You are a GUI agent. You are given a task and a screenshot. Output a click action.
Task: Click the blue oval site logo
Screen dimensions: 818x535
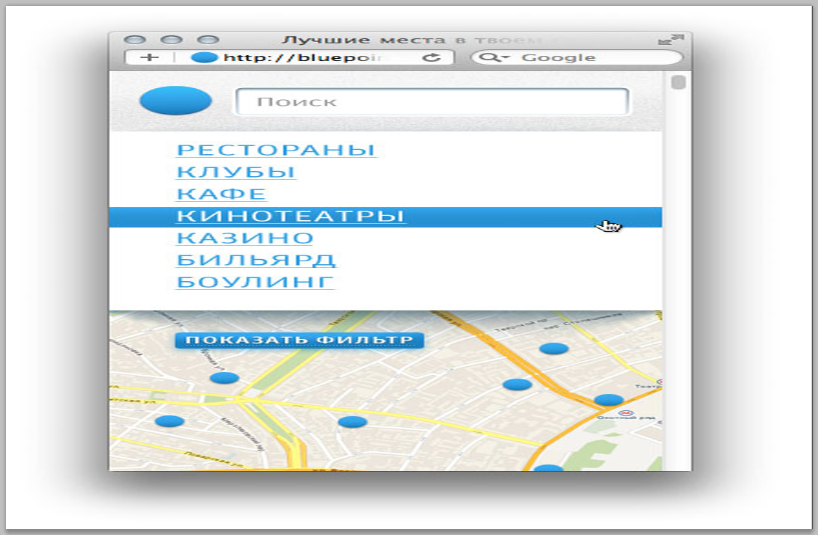click(175, 101)
